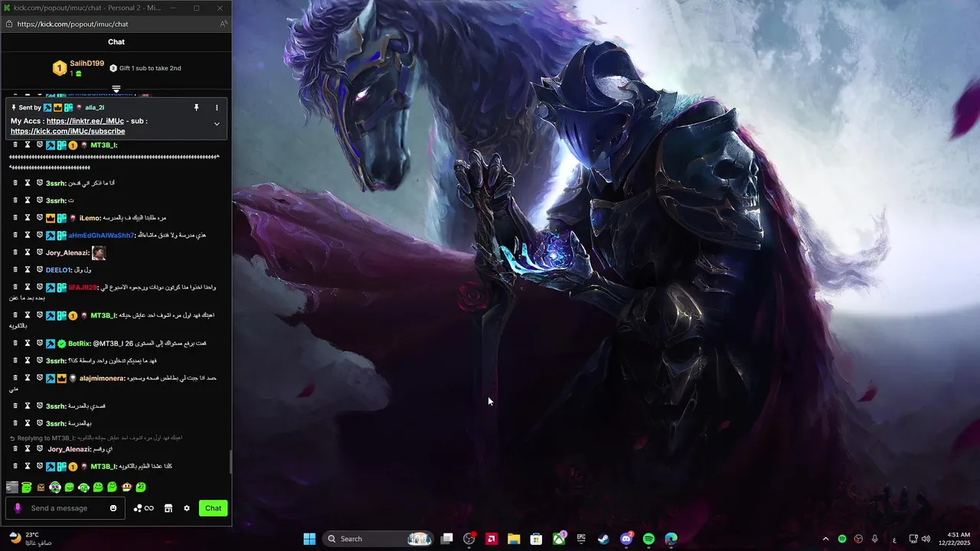Click username aHmEdGhAlWaShh7 in chat
The image size is (980, 551).
point(101,235)
